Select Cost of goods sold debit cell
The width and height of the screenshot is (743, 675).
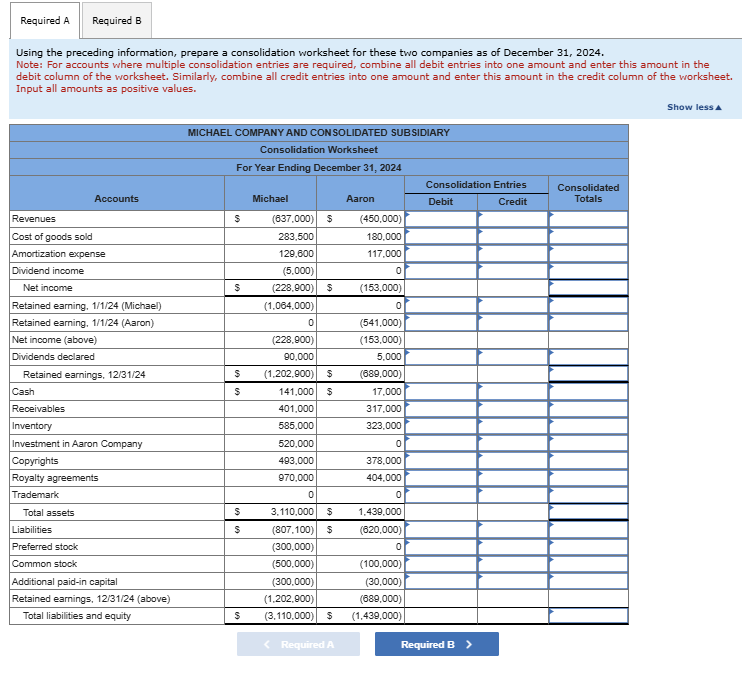tap(441, 236)
